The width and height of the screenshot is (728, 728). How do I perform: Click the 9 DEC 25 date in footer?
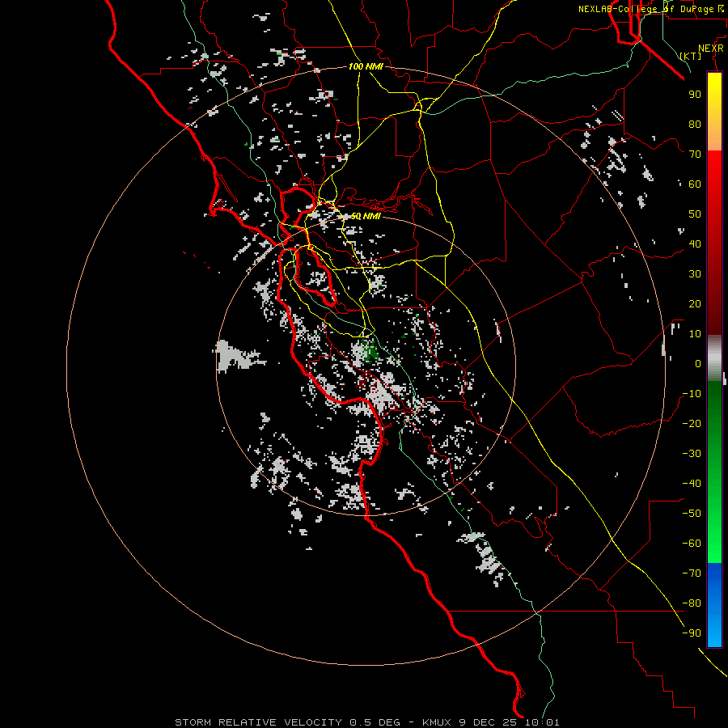488,722
